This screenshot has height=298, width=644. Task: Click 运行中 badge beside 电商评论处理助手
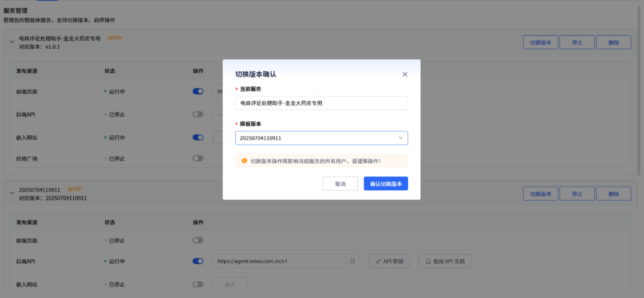click(115, 38)
